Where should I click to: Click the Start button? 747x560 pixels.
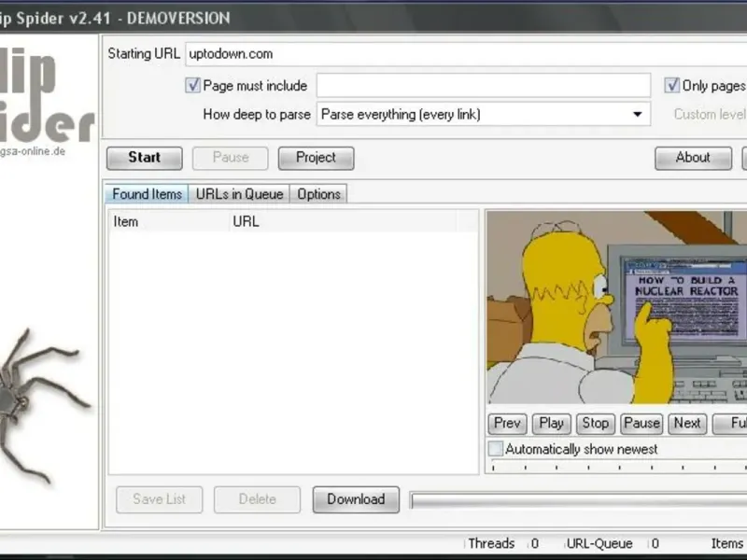(x=145, y=158)
